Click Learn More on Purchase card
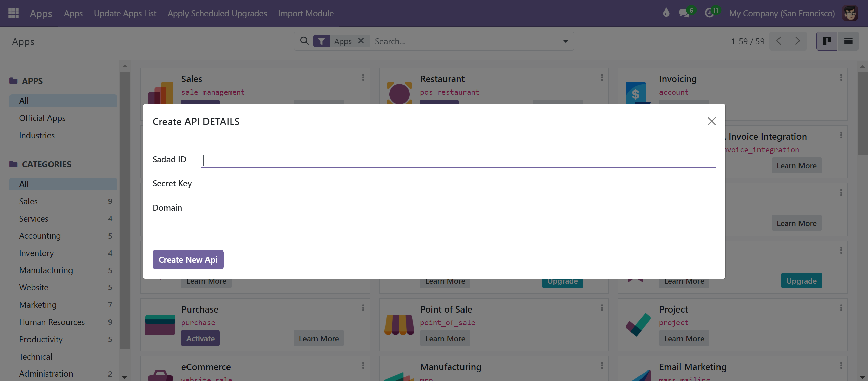Image resolution: width=868 pixels, height=381 pixels. pyautogui.click(x=319, y=338)
